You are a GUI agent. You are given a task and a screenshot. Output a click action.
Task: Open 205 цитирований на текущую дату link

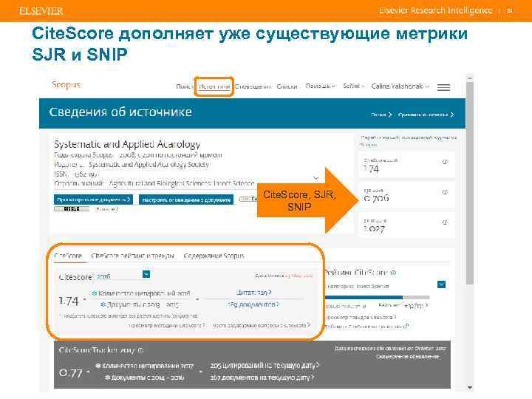265,366
